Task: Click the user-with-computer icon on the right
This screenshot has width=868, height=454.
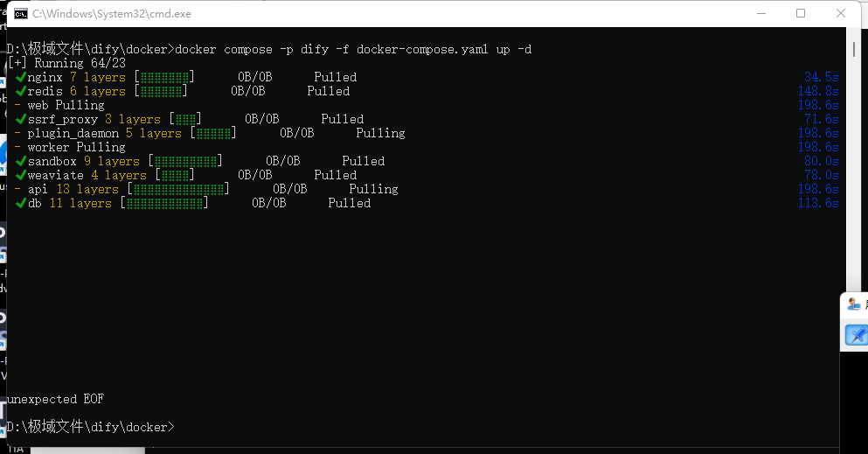Action: pos(854,304)
